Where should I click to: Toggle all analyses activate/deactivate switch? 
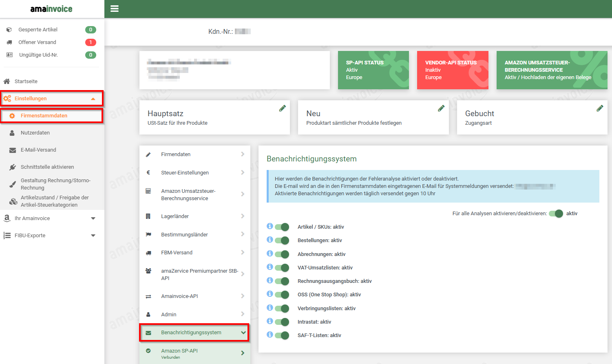556,214
